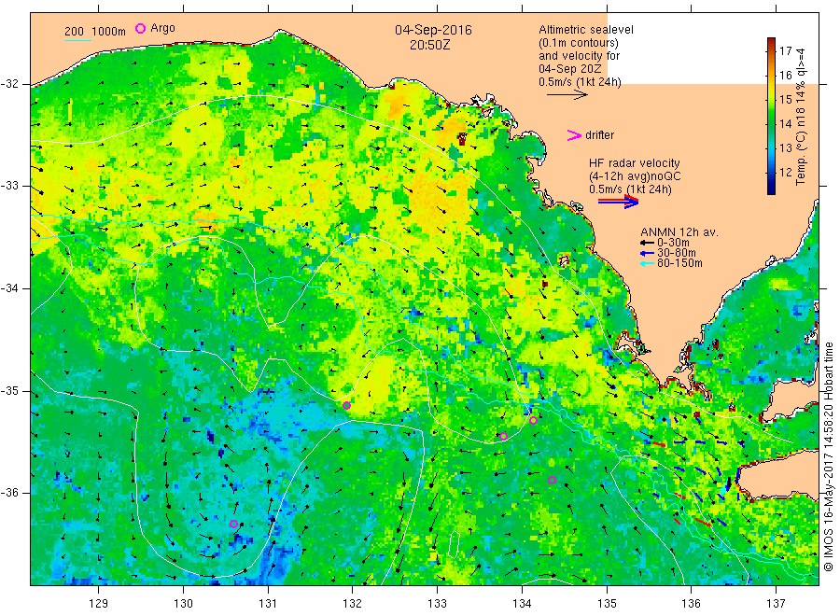Click the 'Argo' legend label

pos(162,28)
